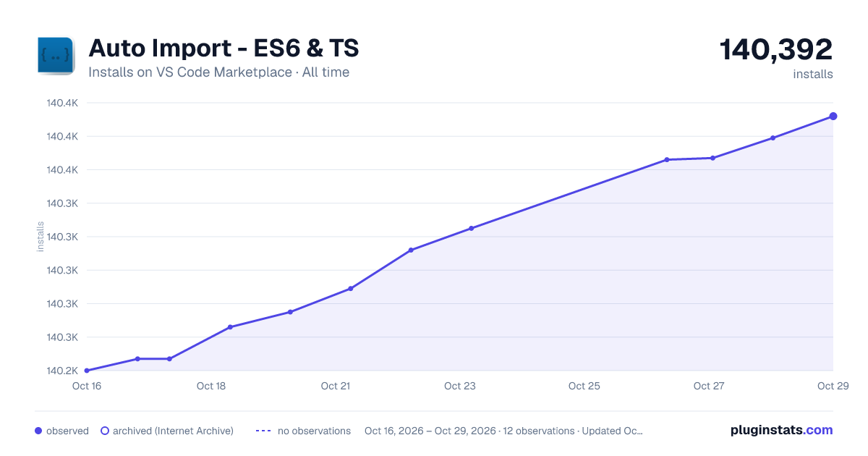
Task: Click the 140.2K y-axis label
Action: pyautogui.click(x=62, y=371)
